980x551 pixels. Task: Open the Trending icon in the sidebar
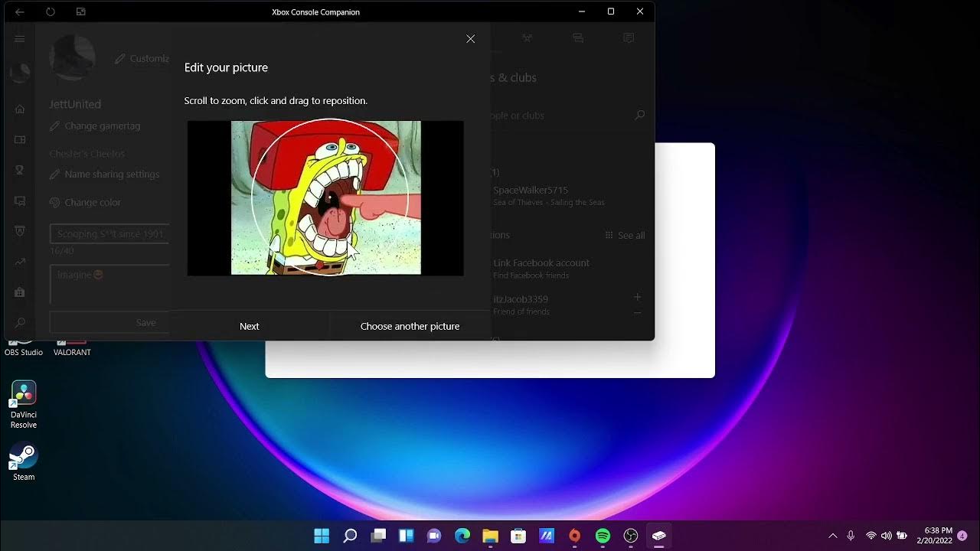click(20, 262)
